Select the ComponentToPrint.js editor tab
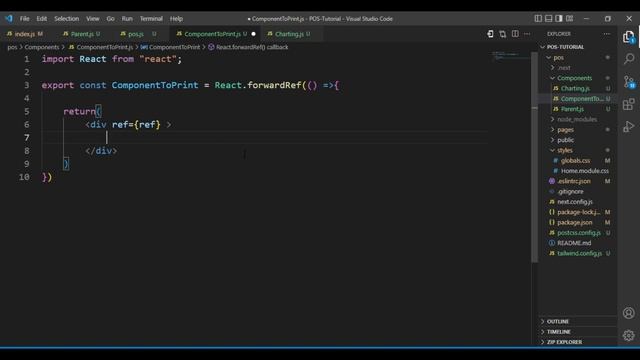 [216, 34]
